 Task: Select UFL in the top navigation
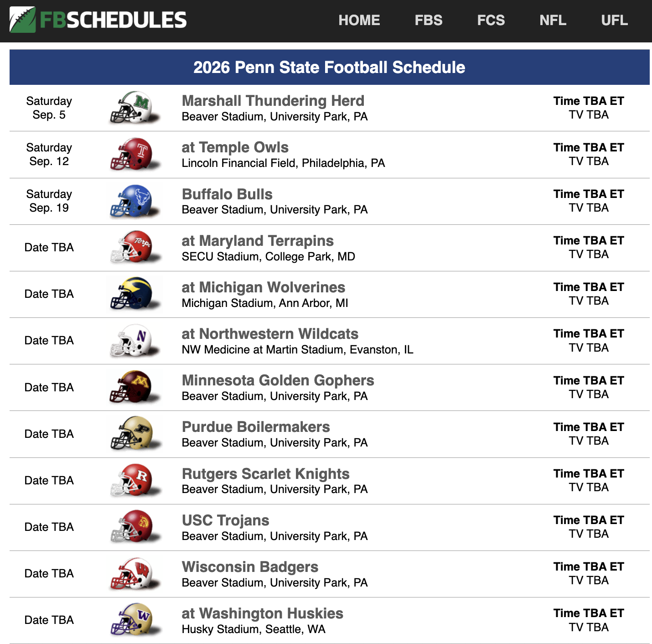coord(614,21)
